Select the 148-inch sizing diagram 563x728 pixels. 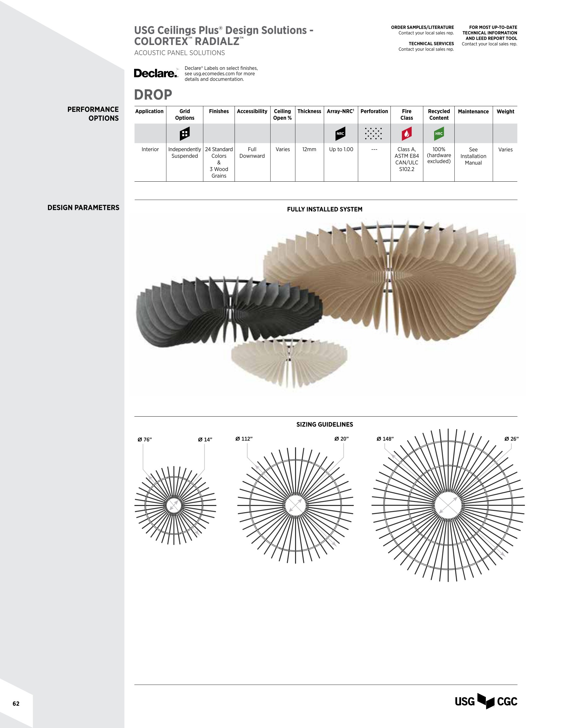pyautogui.click(x=448, y=505)
